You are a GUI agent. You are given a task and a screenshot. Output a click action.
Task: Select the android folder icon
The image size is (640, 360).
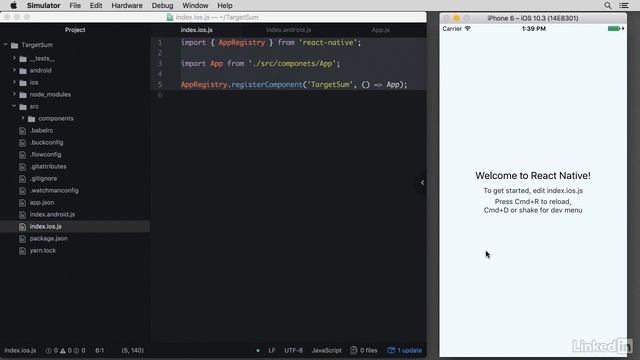(23, 71)
